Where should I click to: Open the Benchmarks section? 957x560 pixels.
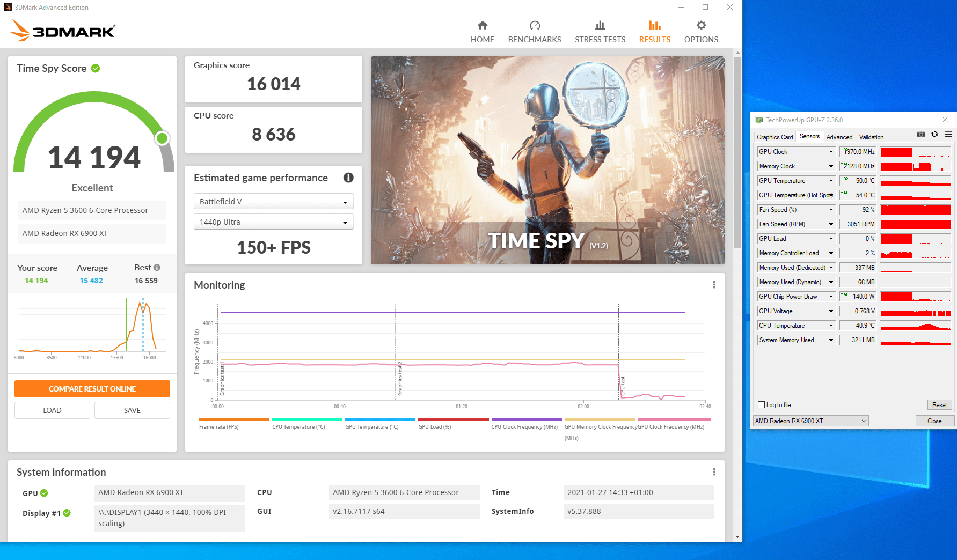[x=535, y=32]
